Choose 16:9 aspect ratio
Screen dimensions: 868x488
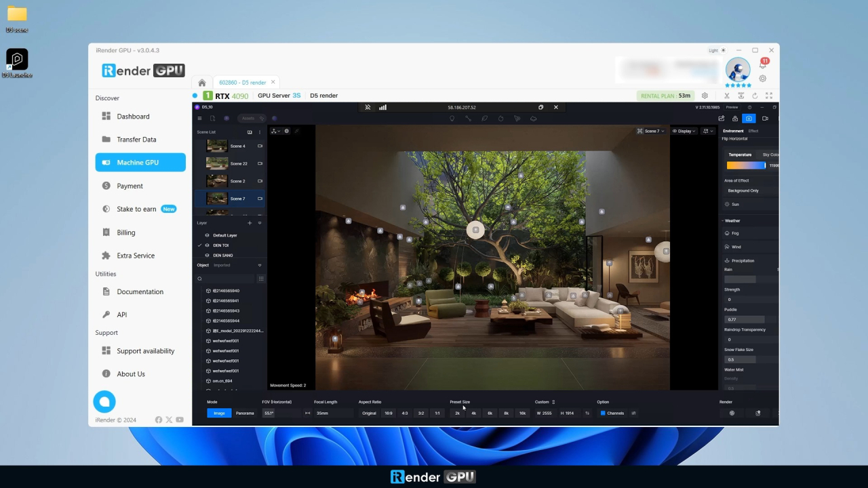[x=389, y=413]
